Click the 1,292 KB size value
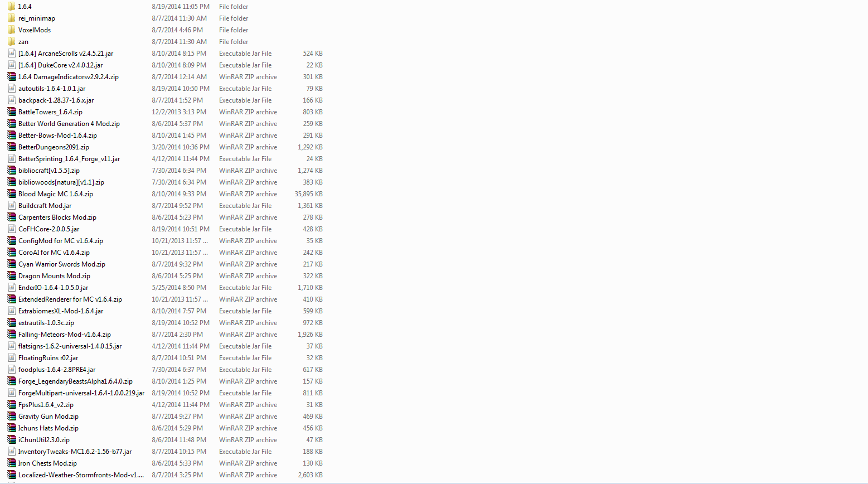 pos(311,147)
